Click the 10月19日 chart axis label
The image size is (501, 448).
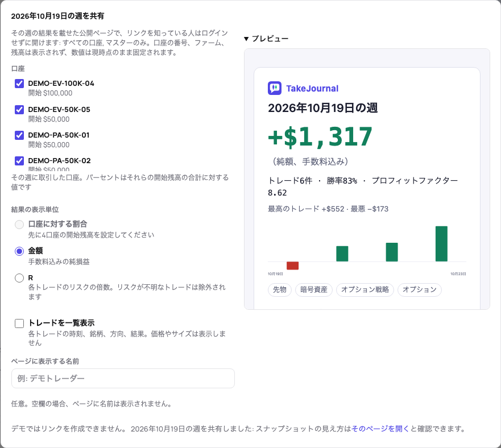(275, 274)
